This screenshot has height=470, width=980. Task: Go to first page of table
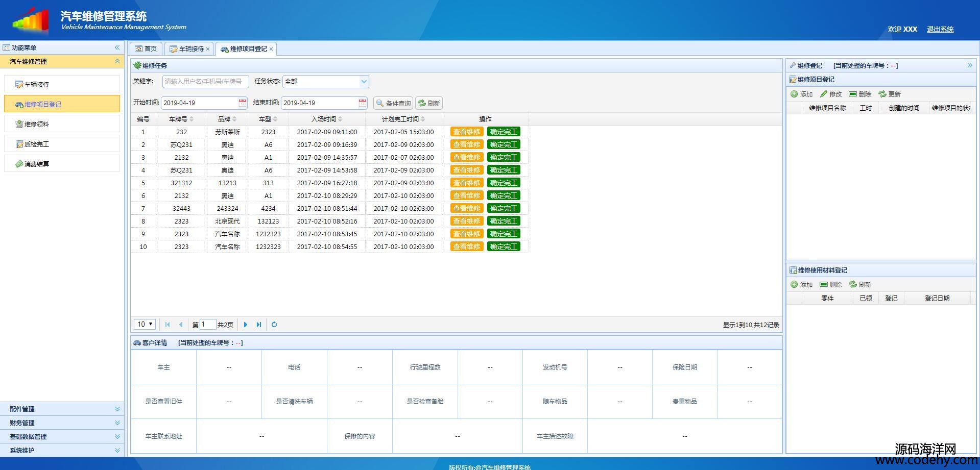pyautogui.click(x=168, y=325)
